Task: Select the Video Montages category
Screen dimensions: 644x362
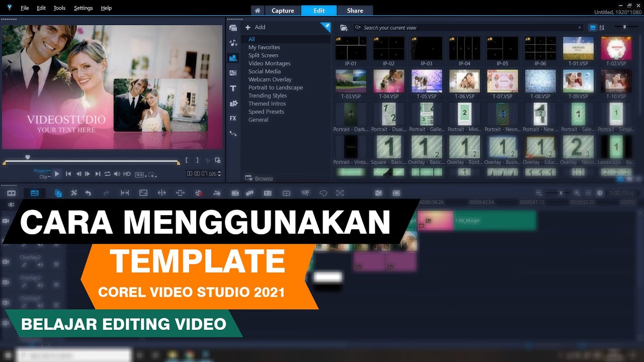Action: 270,63
